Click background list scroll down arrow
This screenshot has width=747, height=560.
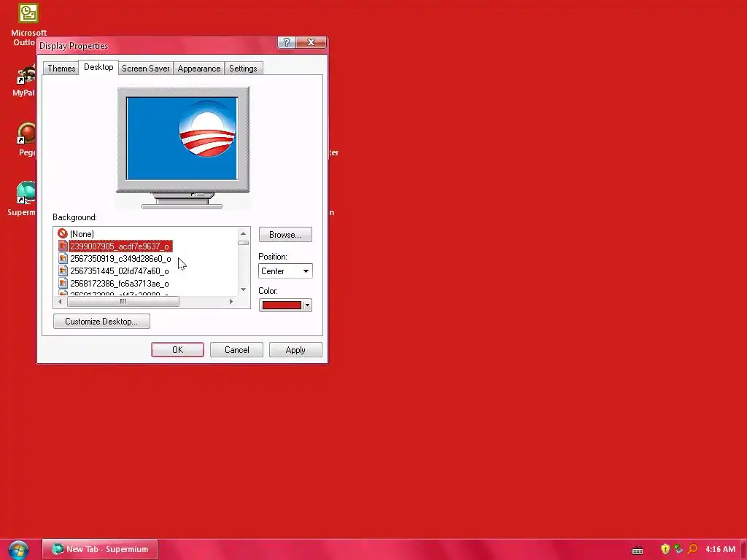[x=244, y=289]
